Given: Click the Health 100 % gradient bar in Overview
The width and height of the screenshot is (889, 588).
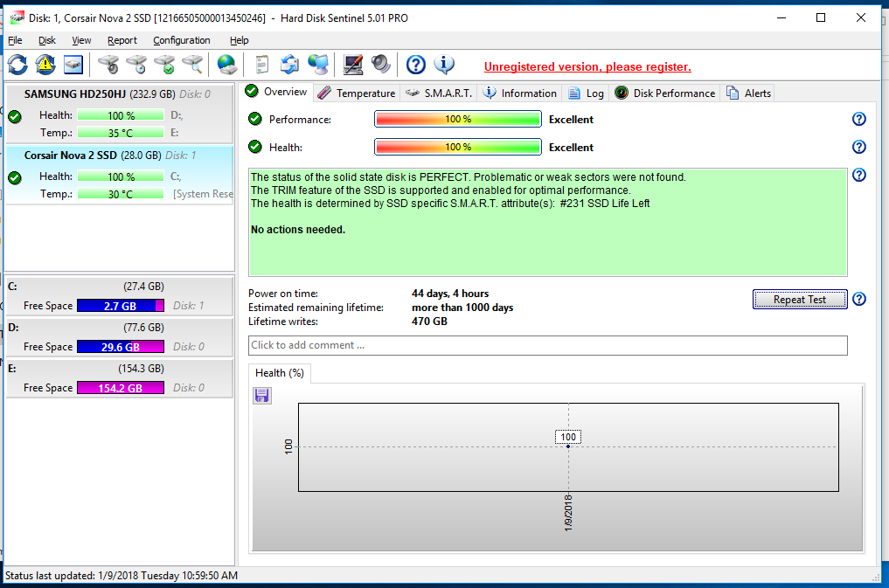Looking at the screenshot, I should pos(458,147).
